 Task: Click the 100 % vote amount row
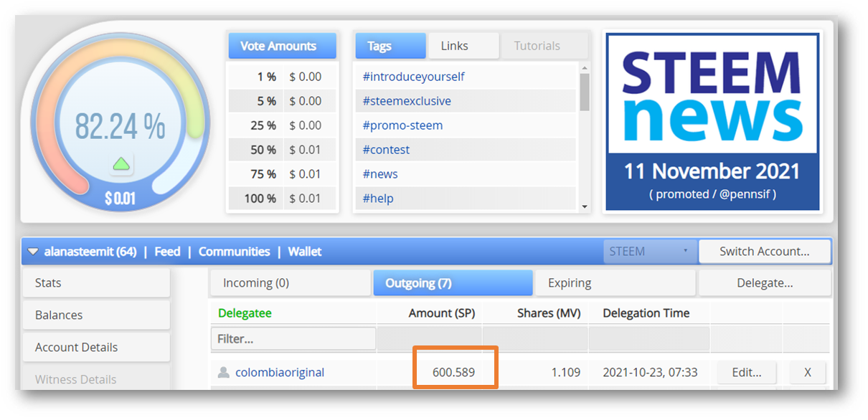tap(282, 199)
